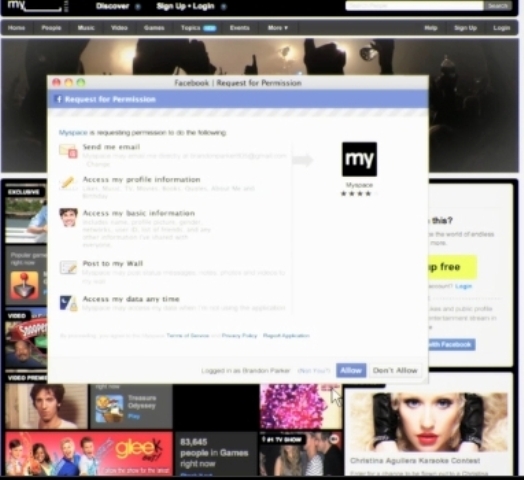Click the Login link under sign up button
Image resolution: width=524 pixels, height=480 pixels.
click(464, 286)
